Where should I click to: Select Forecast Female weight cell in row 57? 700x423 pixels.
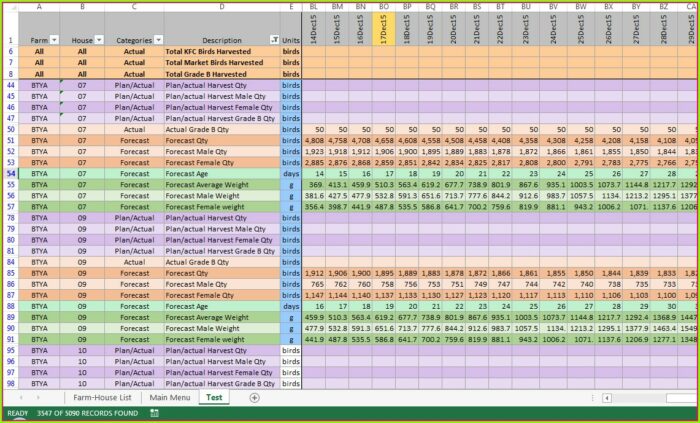click(222, 207)
